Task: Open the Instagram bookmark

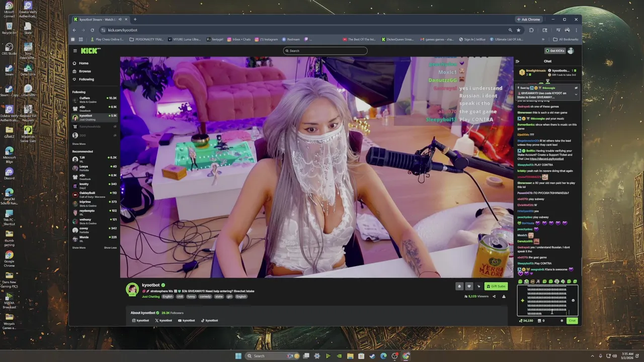Action: tap(267, 39)
